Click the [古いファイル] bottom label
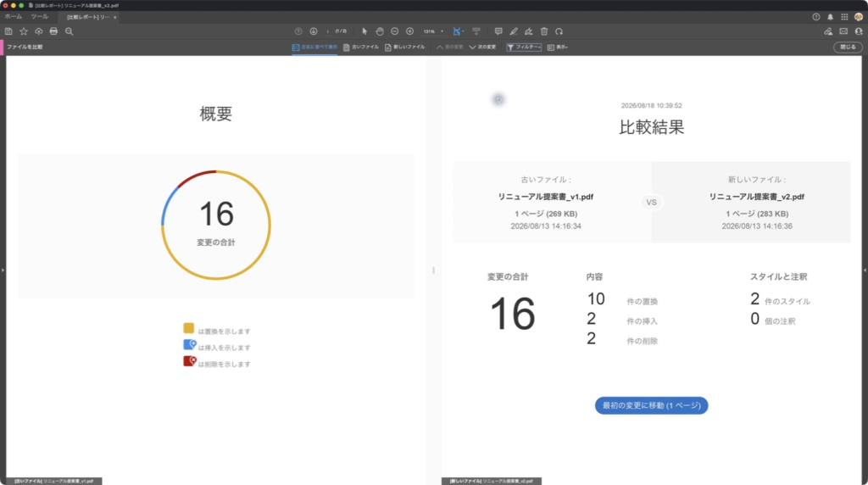Viewport: 868px width, 485px height. [53, 481]
